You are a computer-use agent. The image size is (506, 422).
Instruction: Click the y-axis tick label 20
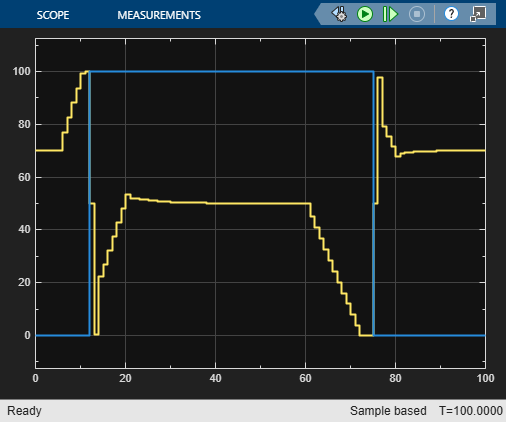tap(24, 282)
